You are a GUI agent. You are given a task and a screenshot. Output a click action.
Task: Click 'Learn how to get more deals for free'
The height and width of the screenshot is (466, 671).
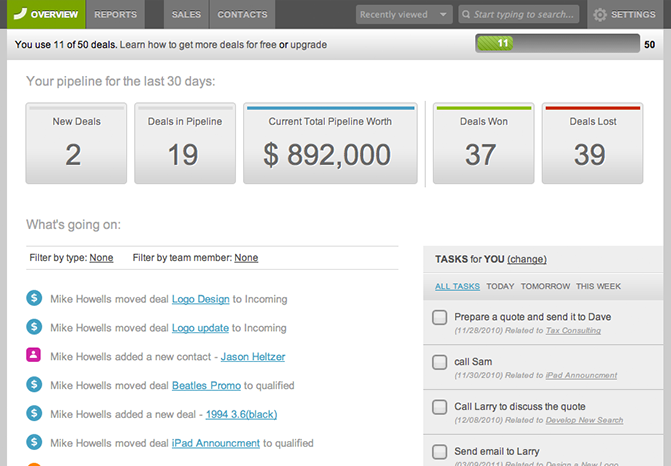pyautogui.click(x=198, y=45)
